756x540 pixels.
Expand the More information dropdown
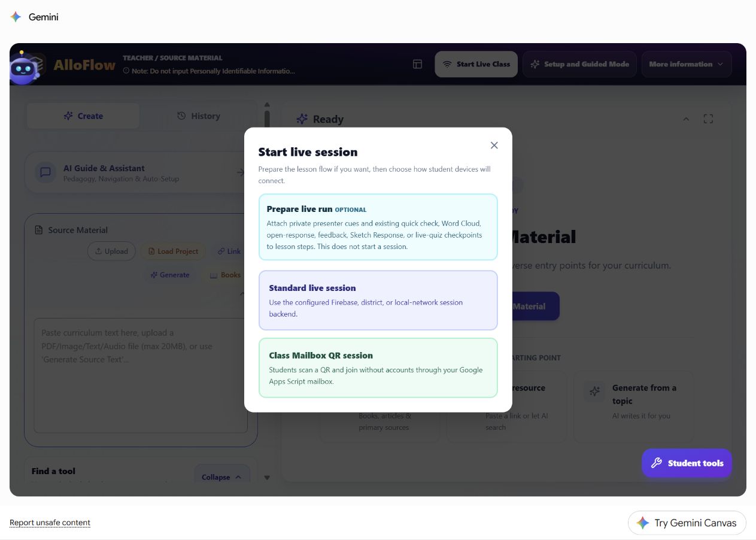click(686, 64)
